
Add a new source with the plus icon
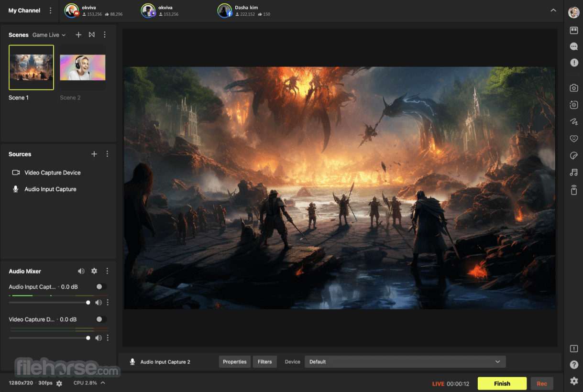[x=94, y=154]
